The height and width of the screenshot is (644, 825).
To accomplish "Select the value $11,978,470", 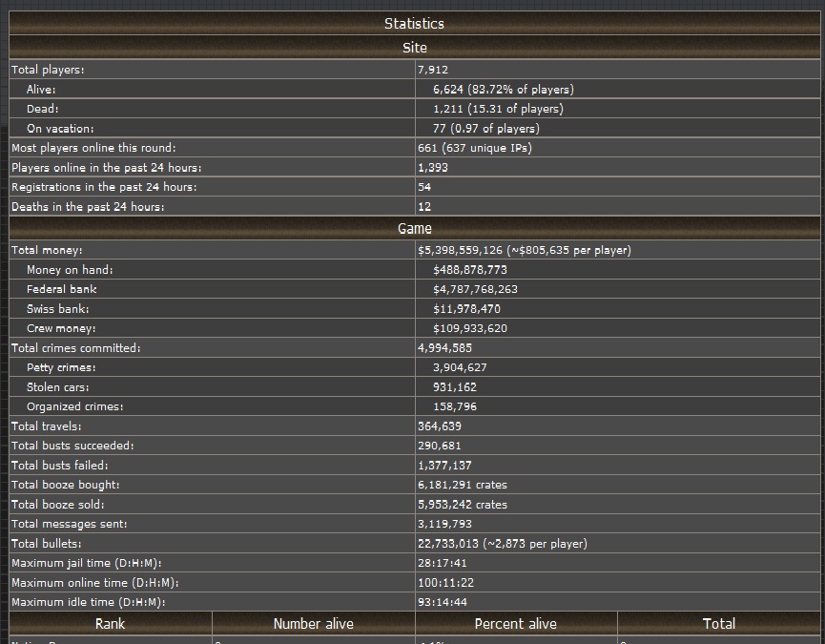I will pyautogui.click(x=466, y=309).
